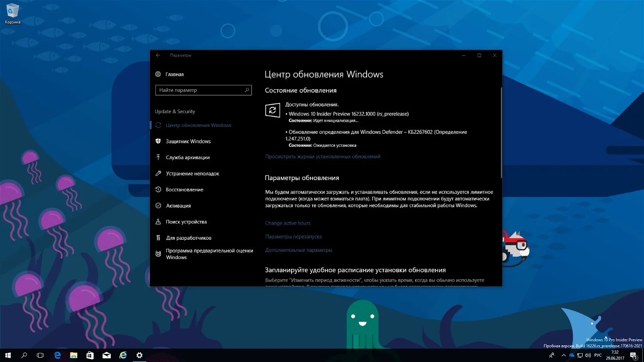This screenshot has width=644, height=362.
Task: Go back with the Settings back arrow
Action: click(x=158, y=55)
